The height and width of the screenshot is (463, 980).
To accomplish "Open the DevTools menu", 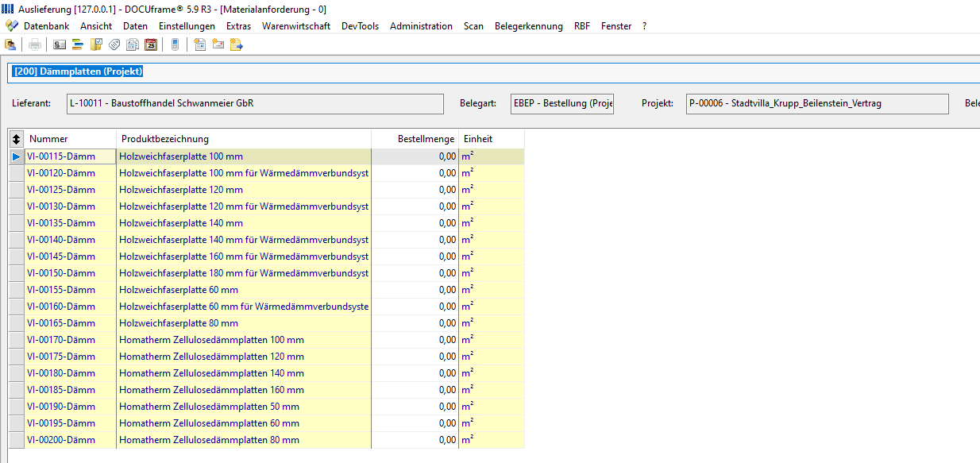I will (x=361, y=26).
